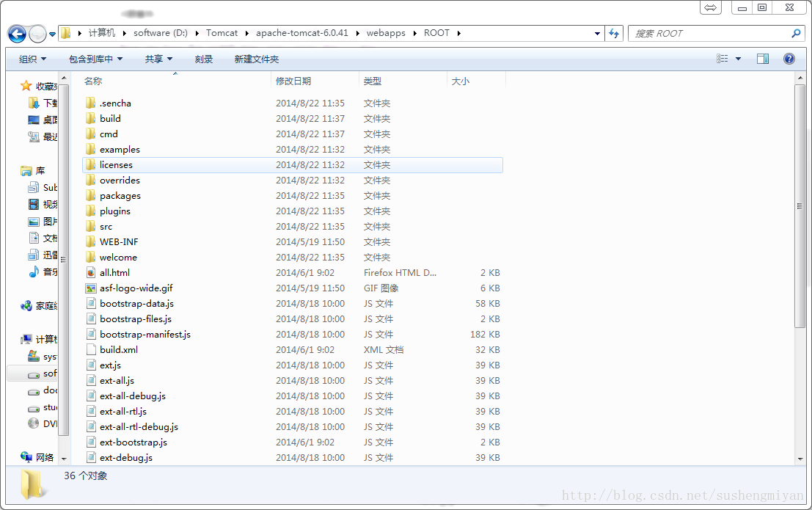The height and width of the screenshot is (510, 812).
Task: Expand arrow after Tomcat breadcrumb
Action: (x=246, y=33)
